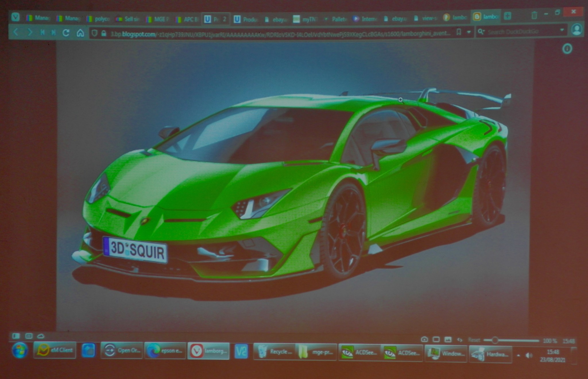Reset the page zoom

(474, 340)
